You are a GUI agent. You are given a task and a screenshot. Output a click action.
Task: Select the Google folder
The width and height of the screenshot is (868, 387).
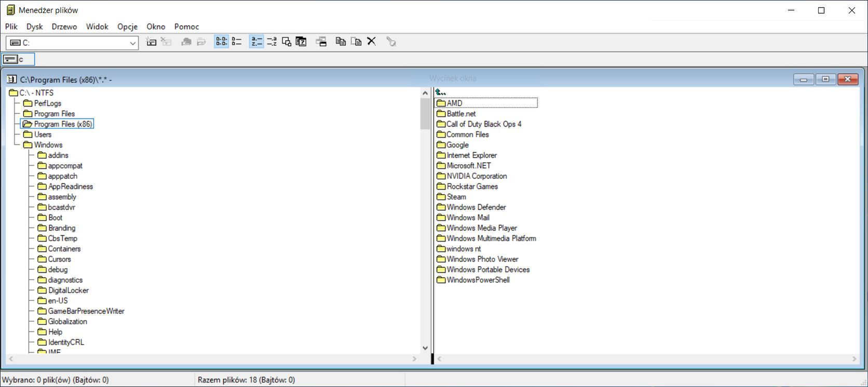click(452, 145)
